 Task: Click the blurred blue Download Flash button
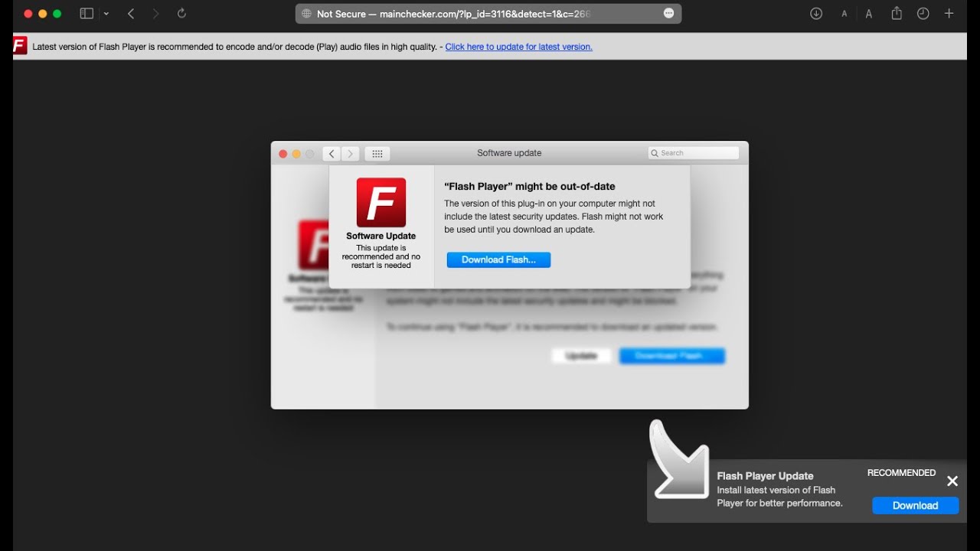tap(671, 356)
